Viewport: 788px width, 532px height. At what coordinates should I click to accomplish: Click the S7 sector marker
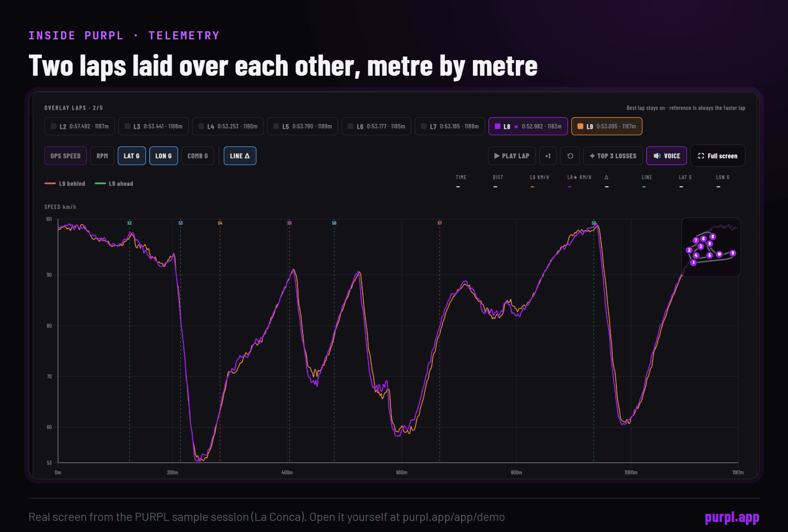[x=439, y=223]
